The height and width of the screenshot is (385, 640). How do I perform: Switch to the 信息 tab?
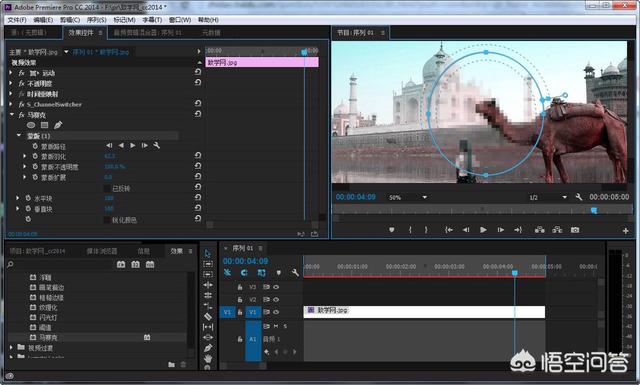pyautogui.click(x=143, y=251)
